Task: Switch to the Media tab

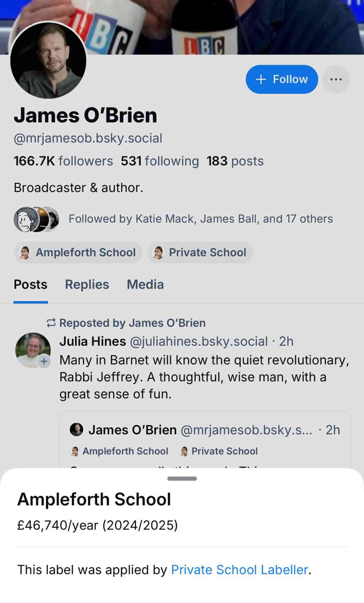Action: (x=146, y=284)
